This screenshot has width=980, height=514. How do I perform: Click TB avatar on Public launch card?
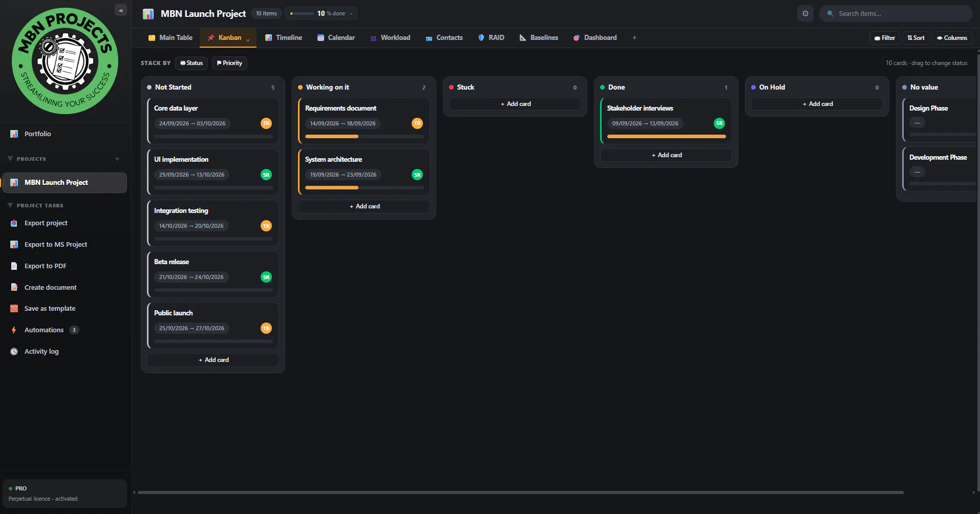266,328
